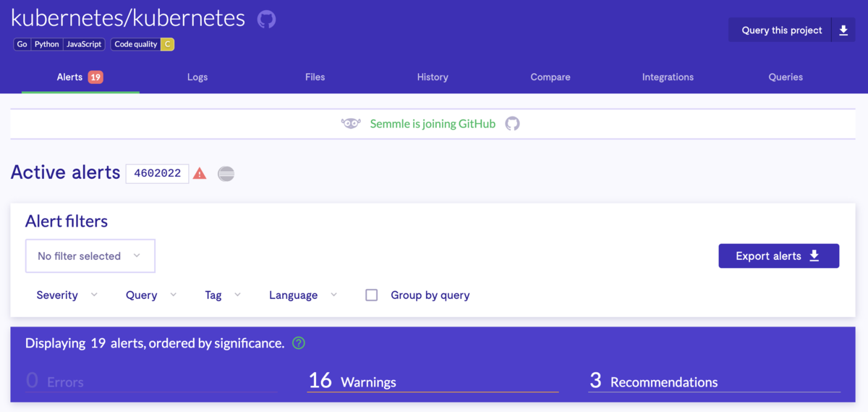This screenshot has width=868, height=412.
Task: Tick the Group by query checkbox
Action: pyautogui.click(x=372, y=295)
